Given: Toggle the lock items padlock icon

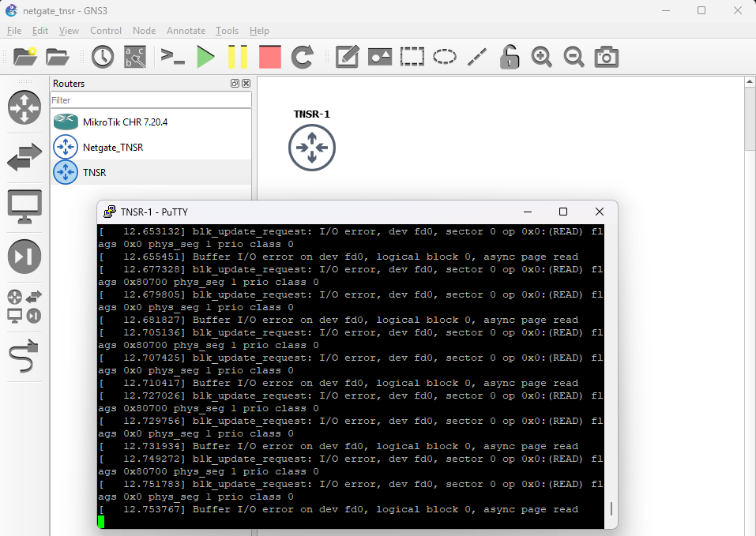Looking at the screenshot, I should point(510,57).
